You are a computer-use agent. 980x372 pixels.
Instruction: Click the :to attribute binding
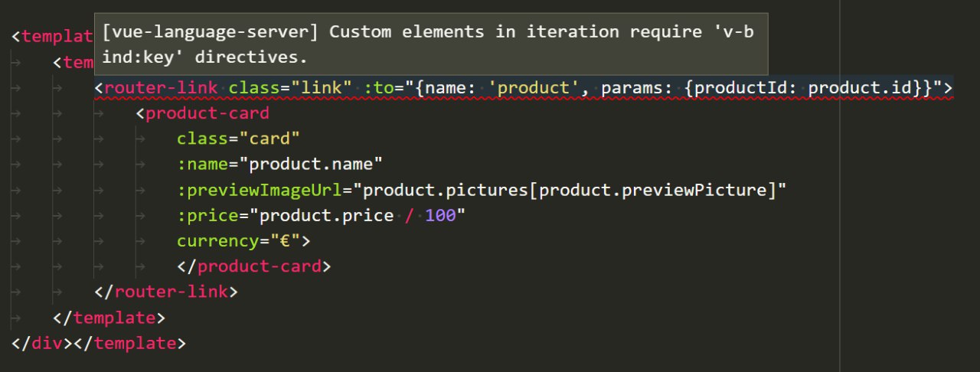coord(378,88)
